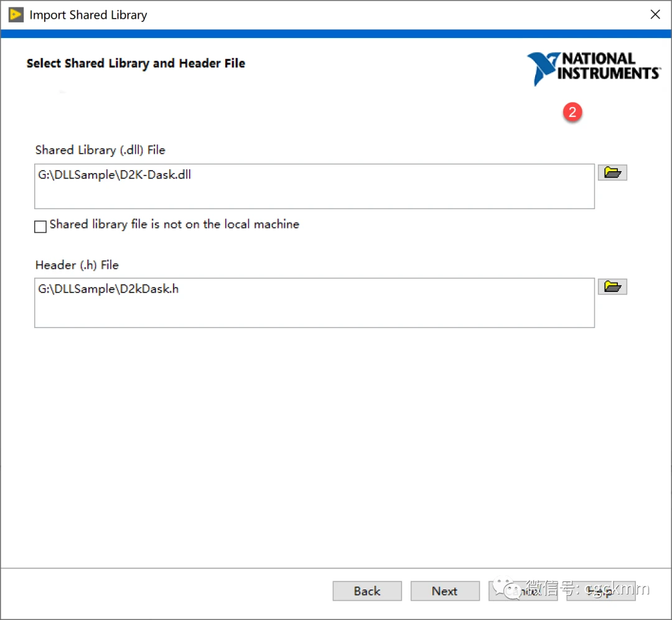Click the 'Select Shared Library and Header File' heading
Screen dimensions: 672x620
coord(136,63)
